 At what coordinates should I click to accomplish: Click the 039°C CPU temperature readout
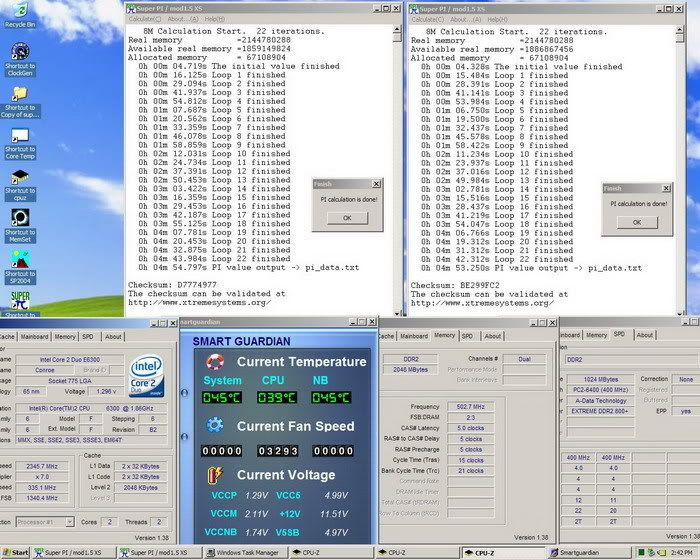[276, 398]
